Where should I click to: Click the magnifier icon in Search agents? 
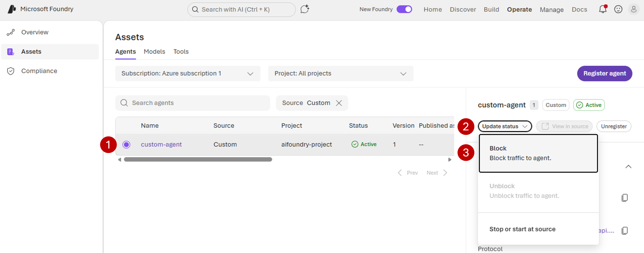click(124, 103)
